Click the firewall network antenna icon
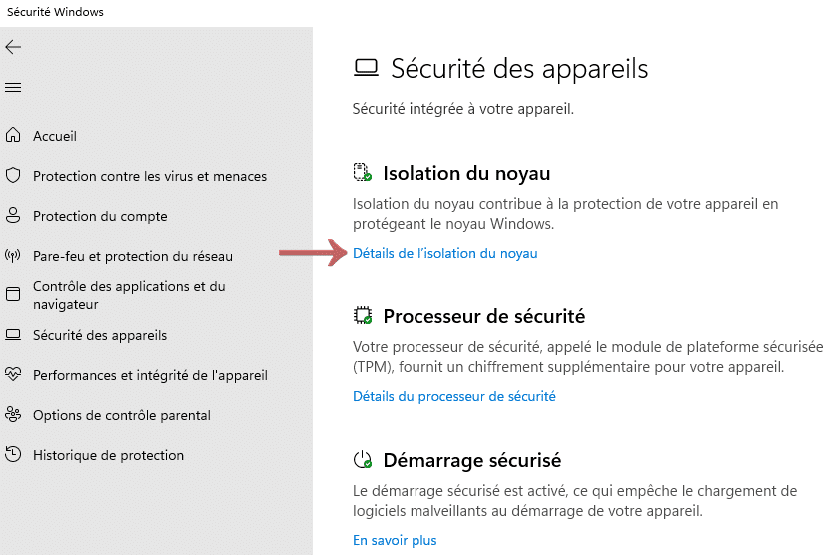834x555 pixels. click(13, 256)
